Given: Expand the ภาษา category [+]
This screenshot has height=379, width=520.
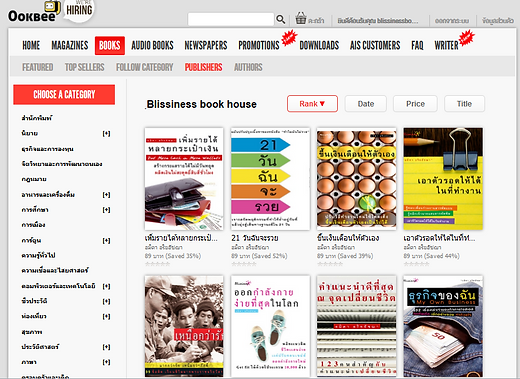Looking at the screenshot, I should coord(106,362).
